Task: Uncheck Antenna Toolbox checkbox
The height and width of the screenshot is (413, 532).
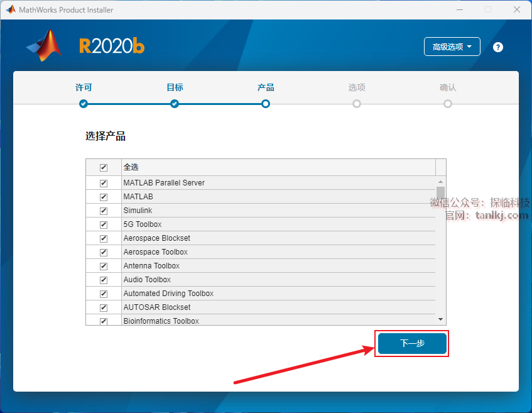Action: coord(104,267)
